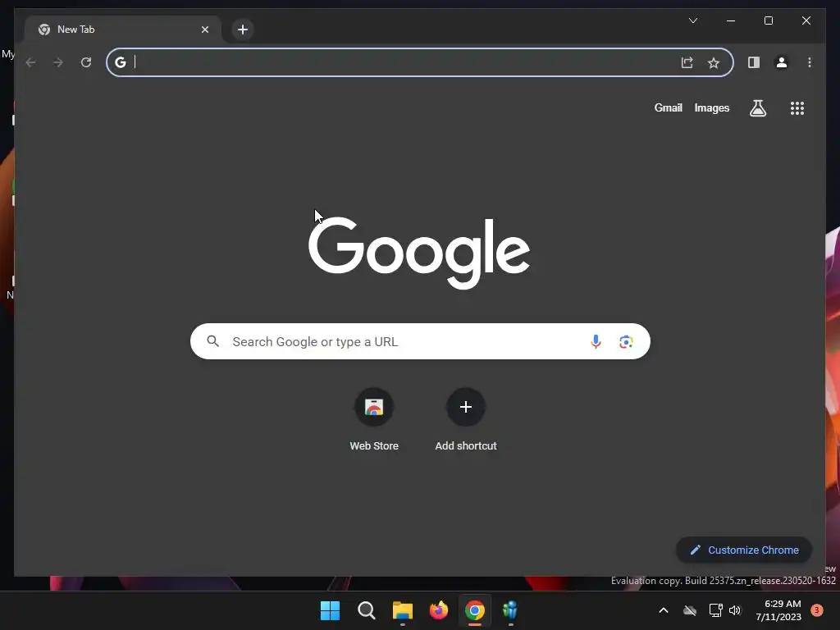The image size is (840, 630).
Task: Open Search Labs flask icon
Action: coord(757,108)
